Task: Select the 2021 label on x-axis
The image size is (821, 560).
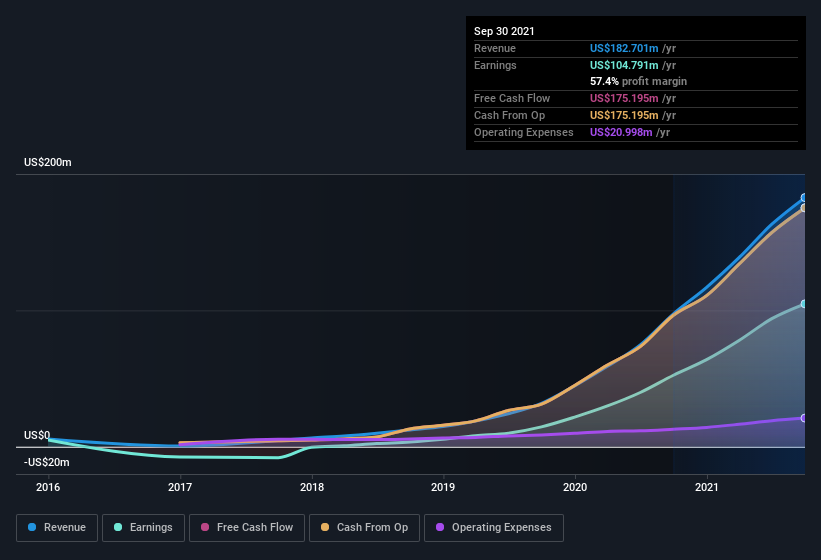Action: pos(707,487)
